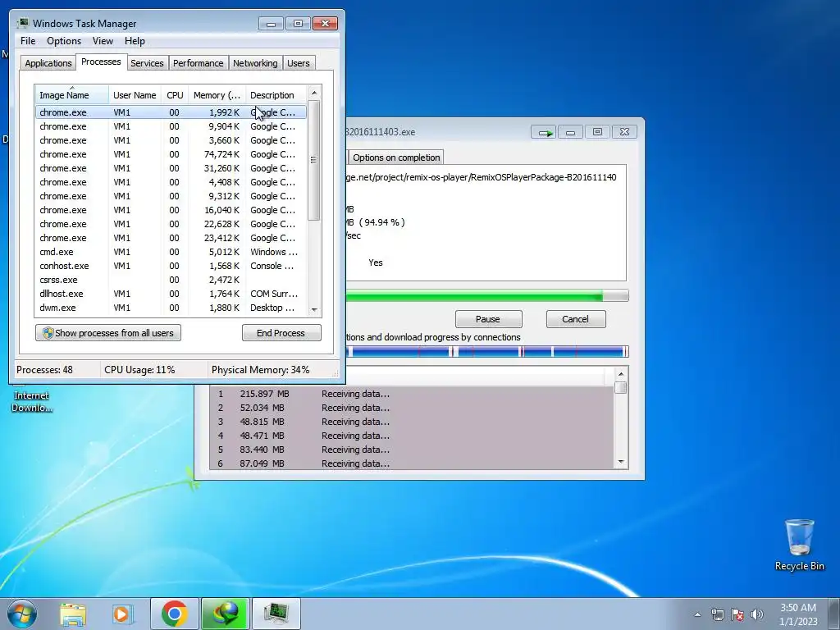This screenshot has width=840, height=630.
Task: Launch Windows Media Player from taskbar
Action: (x=123, y=614)
